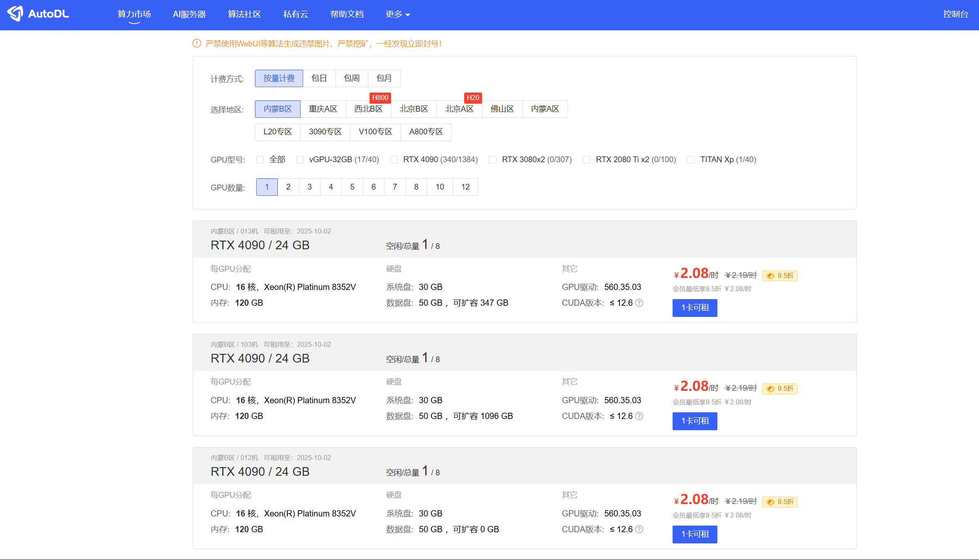Select the 包月 billing tab
Viewport: 979px width, 560px height.
(384, 78)
